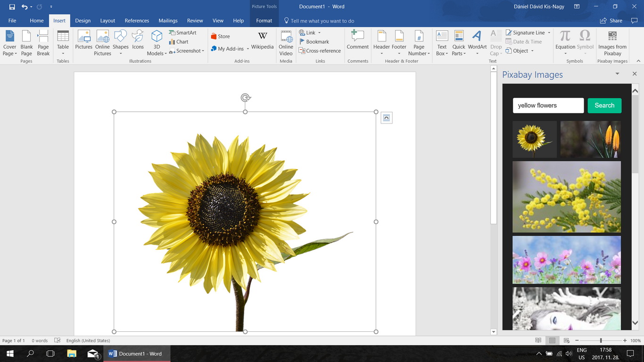Click the Share button

[611, 21]
